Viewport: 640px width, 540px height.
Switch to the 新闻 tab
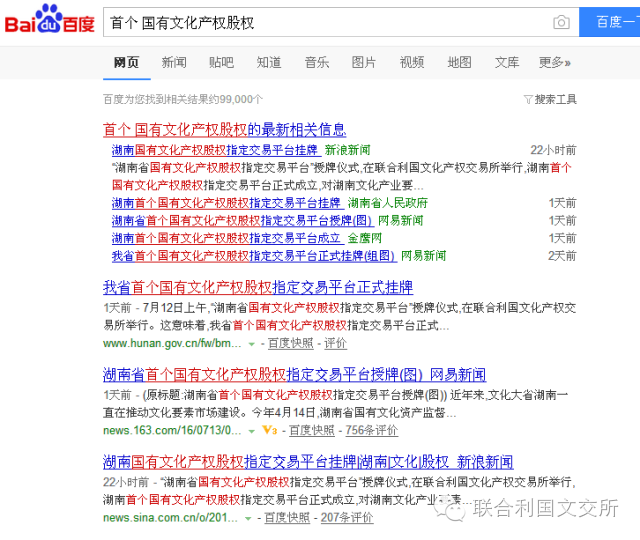tap(174, 62)
